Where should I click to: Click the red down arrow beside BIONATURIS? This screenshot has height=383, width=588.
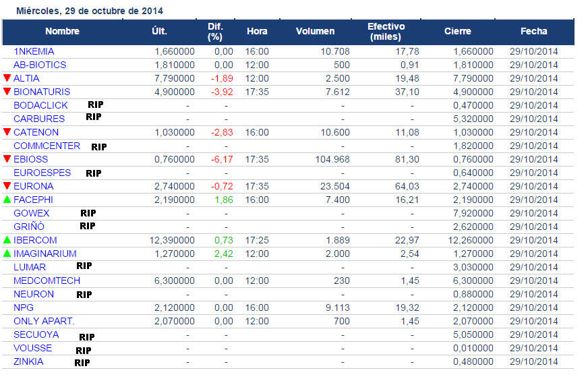(x=7, y=92)
